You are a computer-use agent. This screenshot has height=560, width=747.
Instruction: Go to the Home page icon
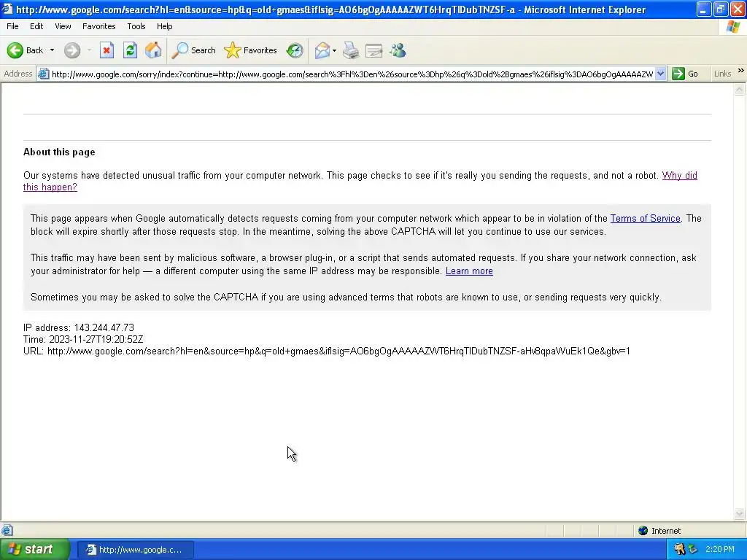(x=153, y=50)
